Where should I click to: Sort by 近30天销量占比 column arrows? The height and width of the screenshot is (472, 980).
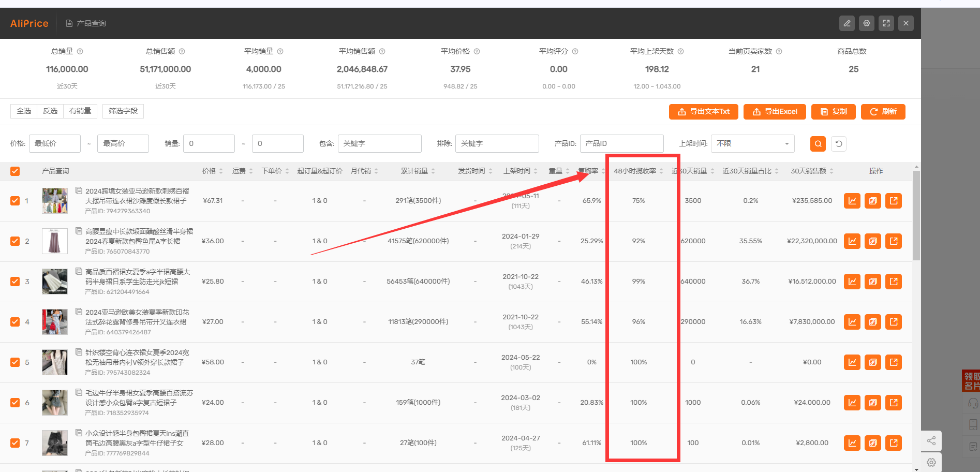tap(777, 171)
